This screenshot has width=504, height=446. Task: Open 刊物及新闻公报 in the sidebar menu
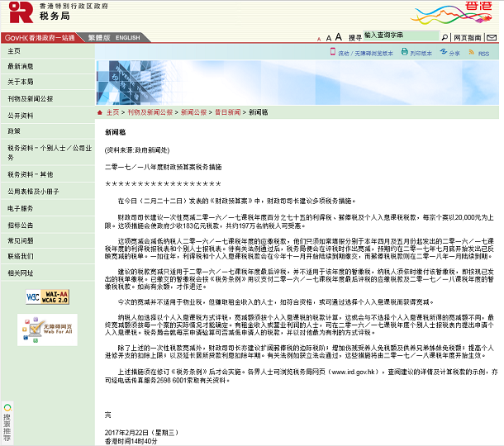coord(31,98)
